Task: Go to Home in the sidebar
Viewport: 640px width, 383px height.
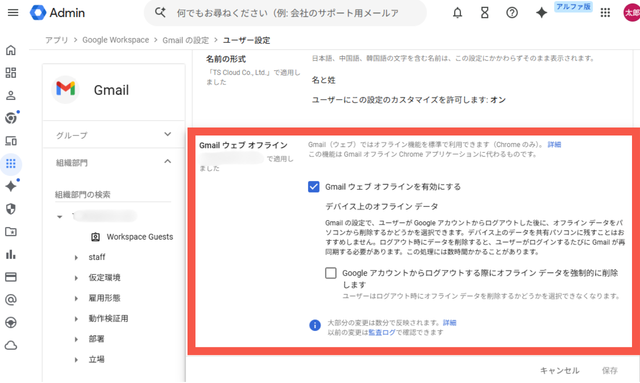Action: [x=11, y=50]
